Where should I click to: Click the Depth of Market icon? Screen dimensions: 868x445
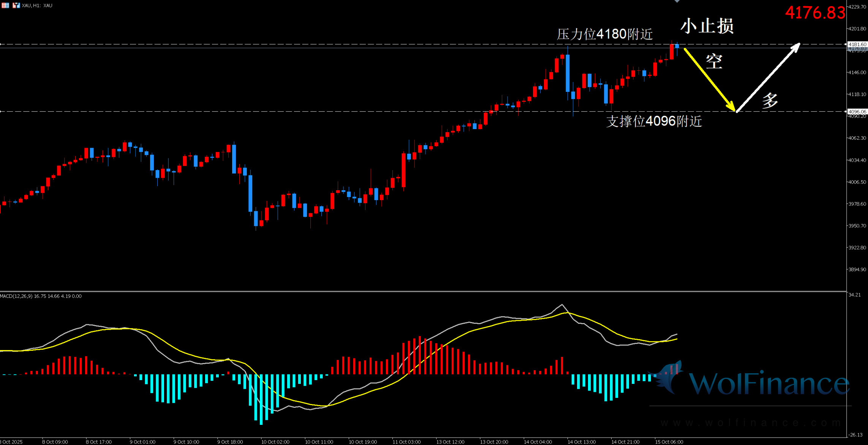[x=16, y=5]
